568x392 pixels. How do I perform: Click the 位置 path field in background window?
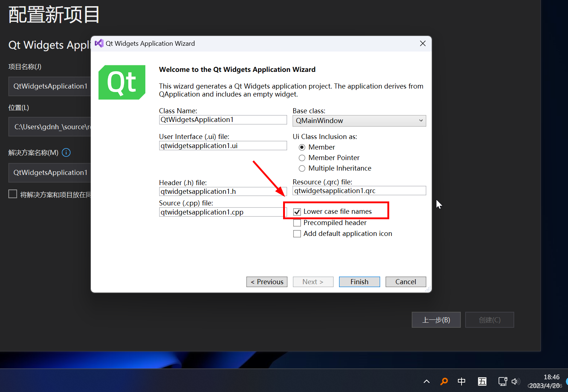[49, 127]
